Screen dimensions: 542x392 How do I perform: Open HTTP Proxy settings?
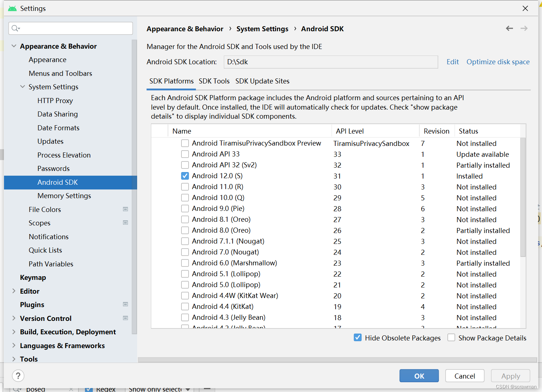point(55,101)
